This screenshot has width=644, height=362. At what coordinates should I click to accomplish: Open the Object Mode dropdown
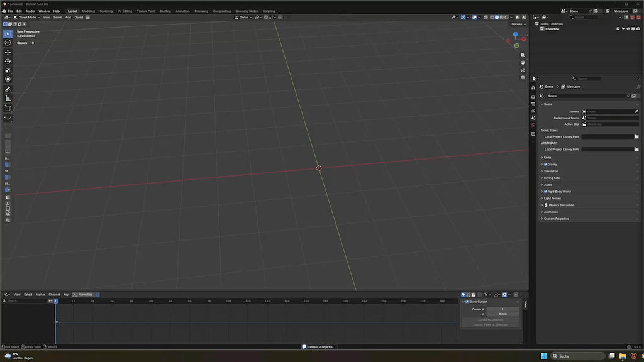pos(26,17)
